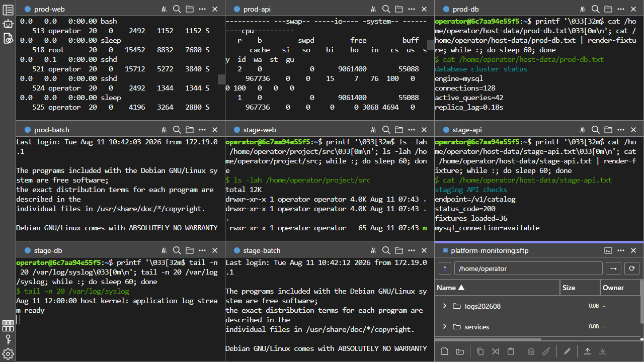
Task: Open more options menu for prod-db pane
Action: tap(620, 9)
